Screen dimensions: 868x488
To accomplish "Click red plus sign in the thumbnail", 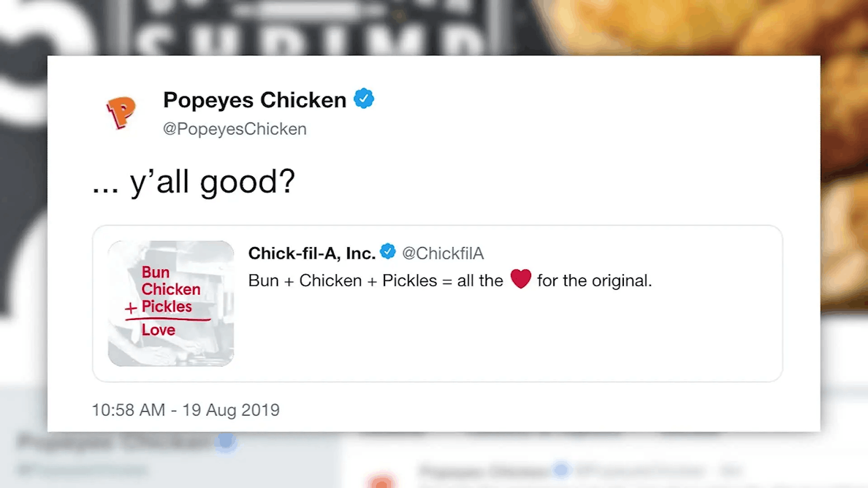I will (131, 309).
